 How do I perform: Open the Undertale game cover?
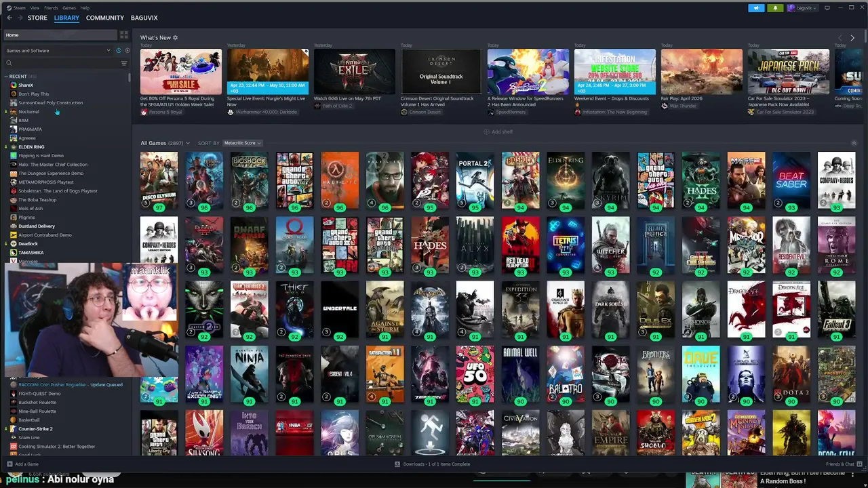click(340, 310)
